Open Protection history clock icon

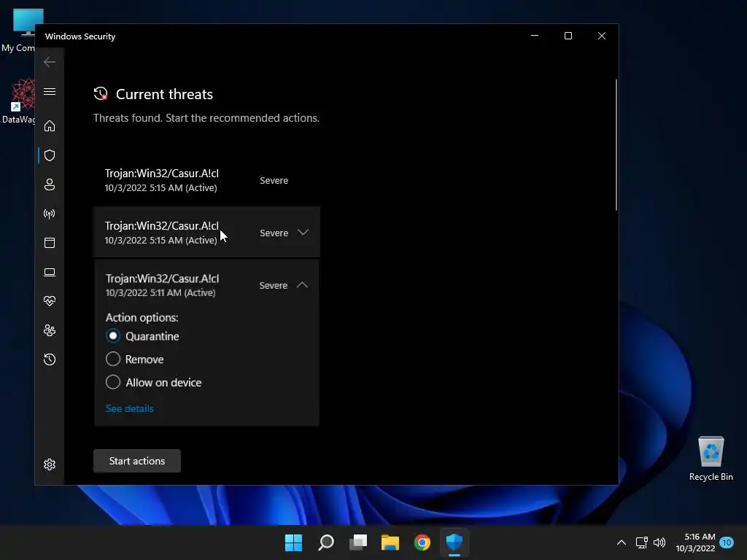click(50, 359)
